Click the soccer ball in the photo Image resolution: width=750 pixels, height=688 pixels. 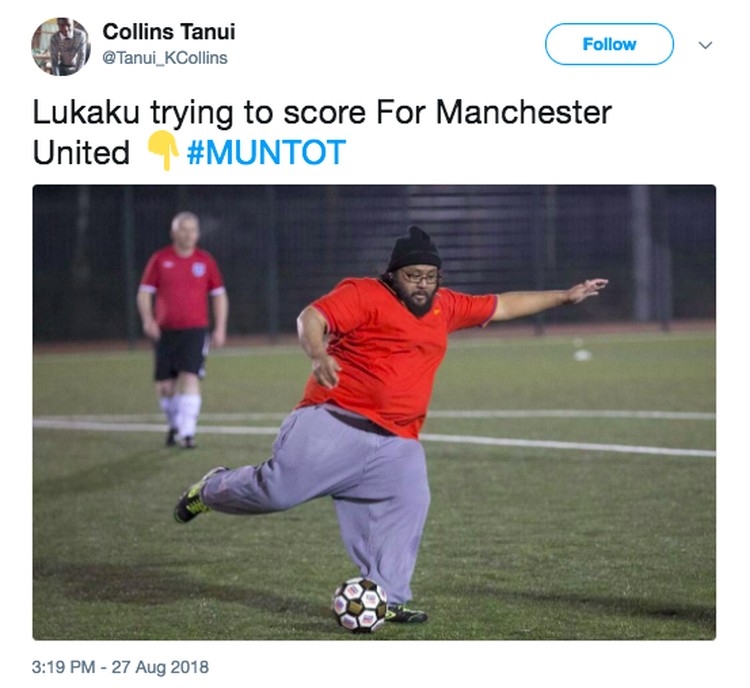tap(360, 605)
